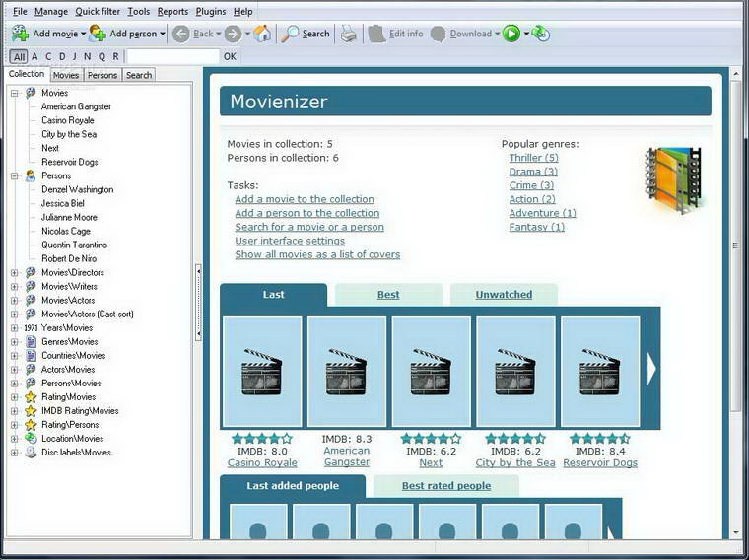The height and width of the screenshot is (560, 749).
Task: Click the Location\Movies globe icon
Action: click(31, 438)
